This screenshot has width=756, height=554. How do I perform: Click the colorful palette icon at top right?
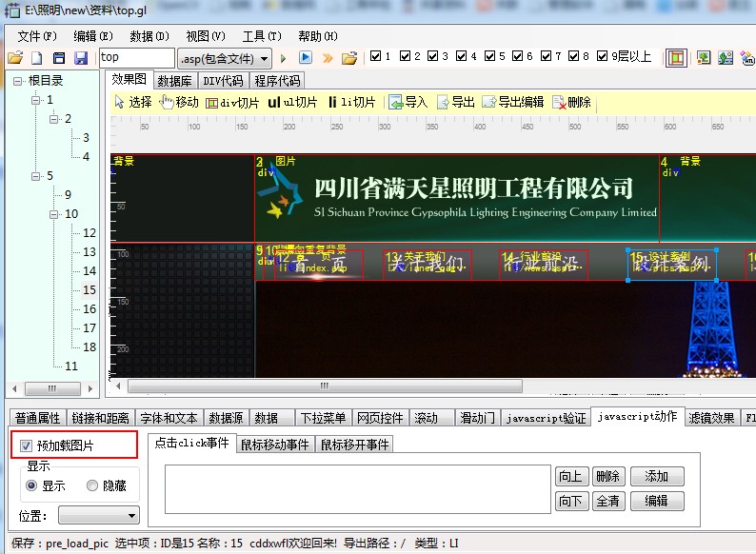pos(747,58)
